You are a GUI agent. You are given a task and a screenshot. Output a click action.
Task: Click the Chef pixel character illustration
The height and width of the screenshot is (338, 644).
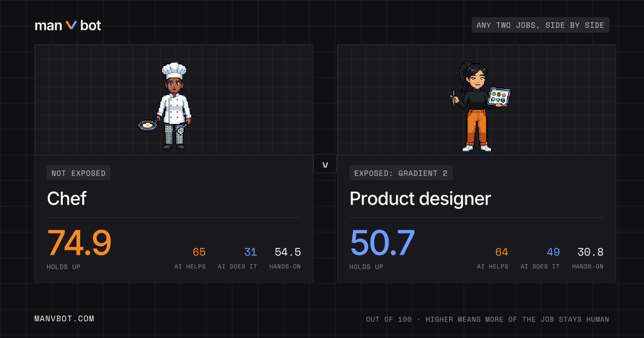coord(166,106)
